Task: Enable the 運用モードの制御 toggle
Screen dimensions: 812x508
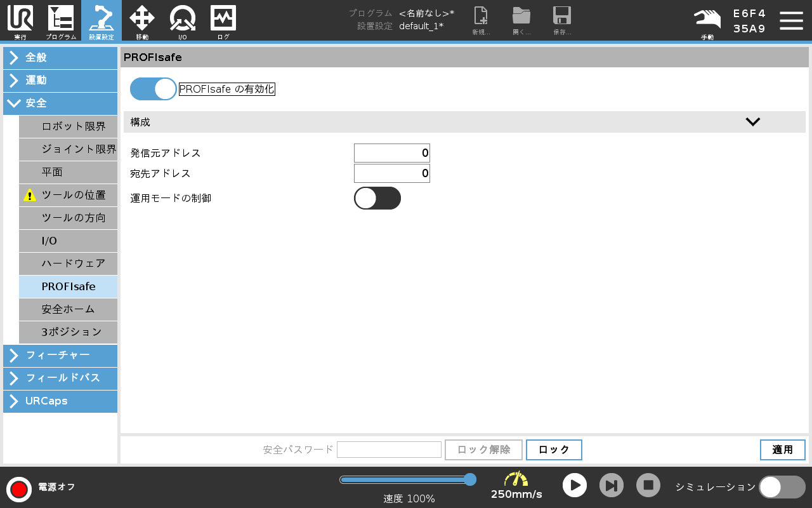Action: coord(377,198)
